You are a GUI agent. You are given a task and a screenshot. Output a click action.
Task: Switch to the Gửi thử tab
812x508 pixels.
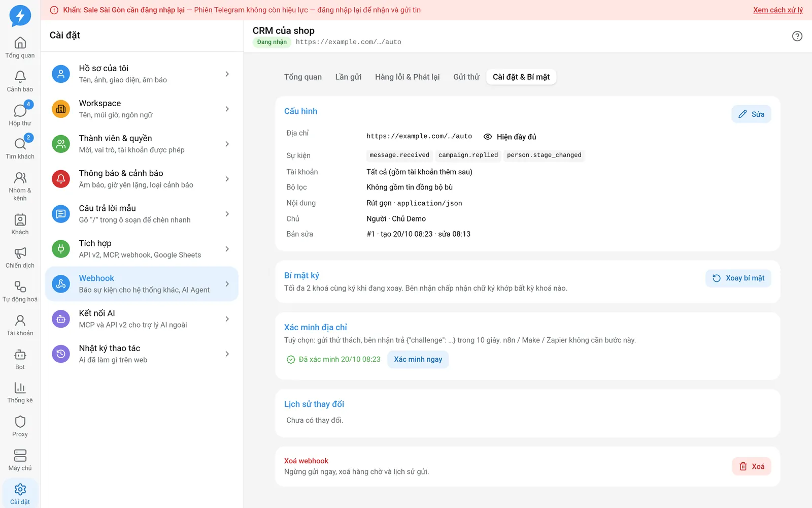466,77
